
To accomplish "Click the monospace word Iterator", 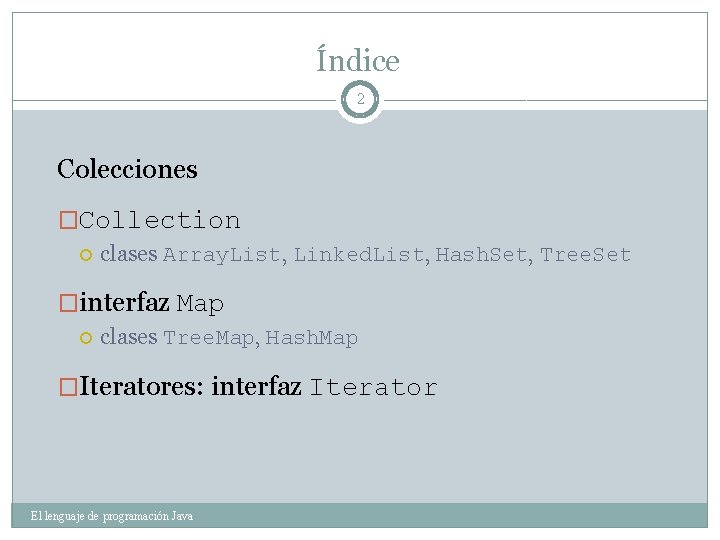I will coord(373,388).
